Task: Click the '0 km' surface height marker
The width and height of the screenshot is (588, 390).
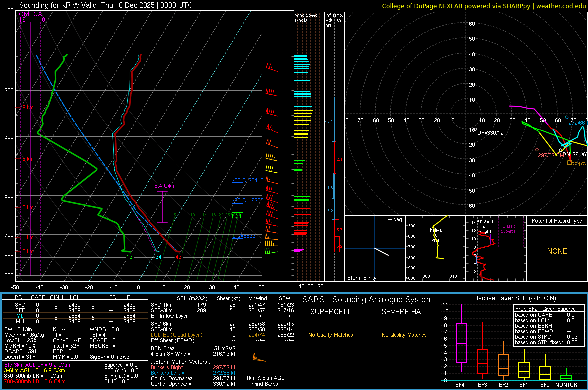Action: click(28, 251)
